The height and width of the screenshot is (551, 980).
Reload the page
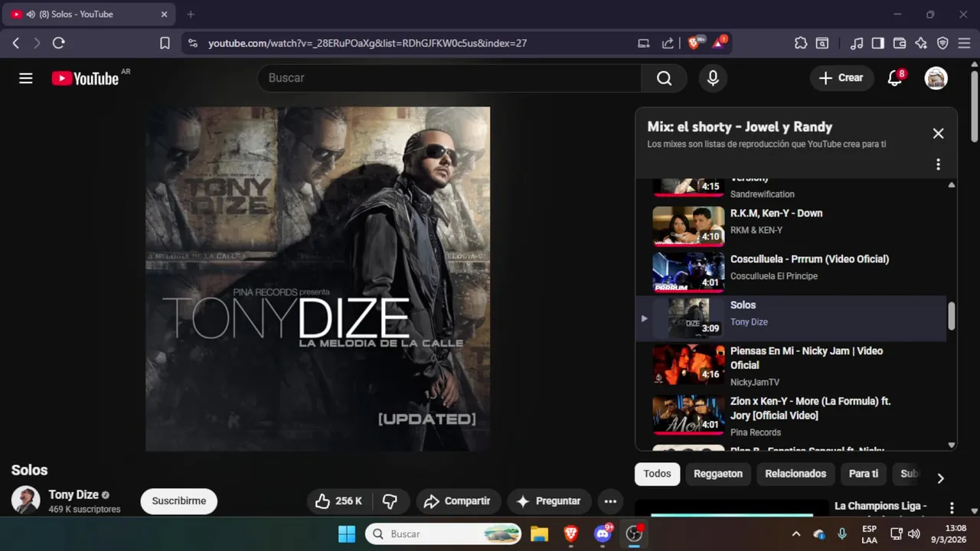(x=58, y=44)
